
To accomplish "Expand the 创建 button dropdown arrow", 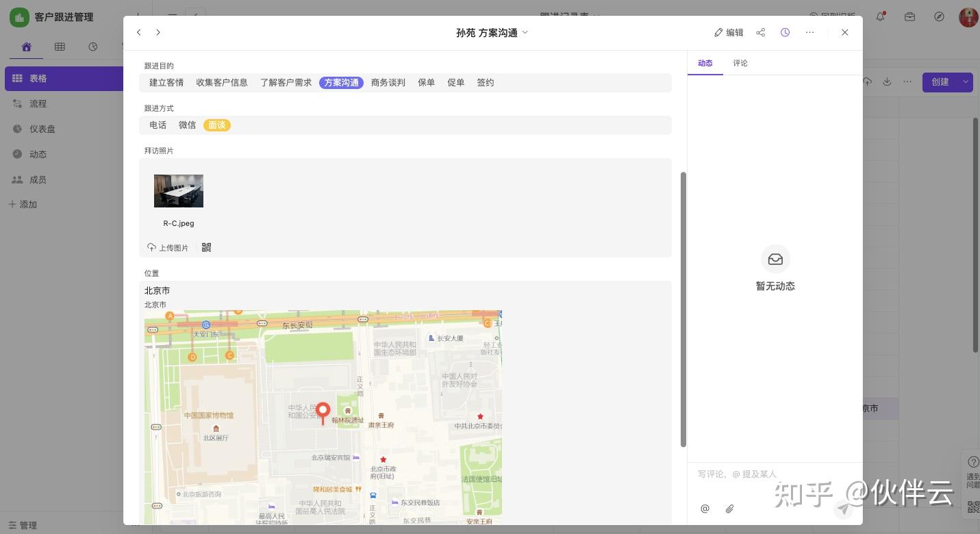I will click(x=966, y=82).
